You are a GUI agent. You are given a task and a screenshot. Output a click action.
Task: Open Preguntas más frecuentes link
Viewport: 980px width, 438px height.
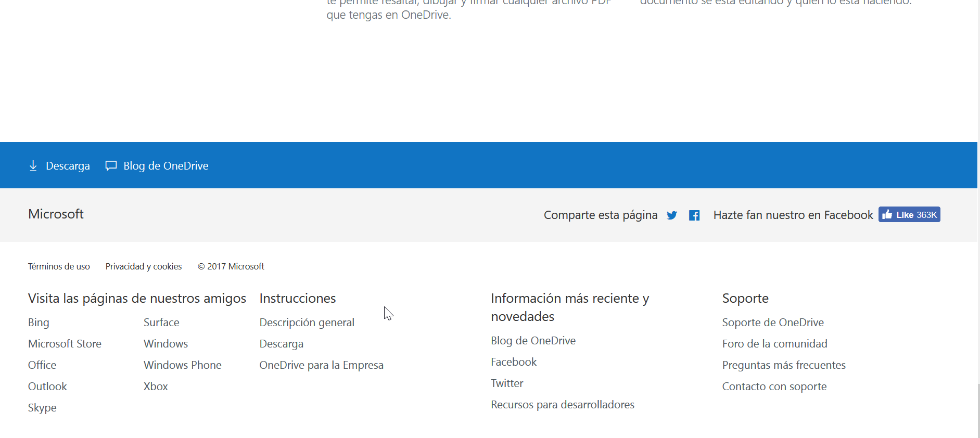tap(783, 365)
